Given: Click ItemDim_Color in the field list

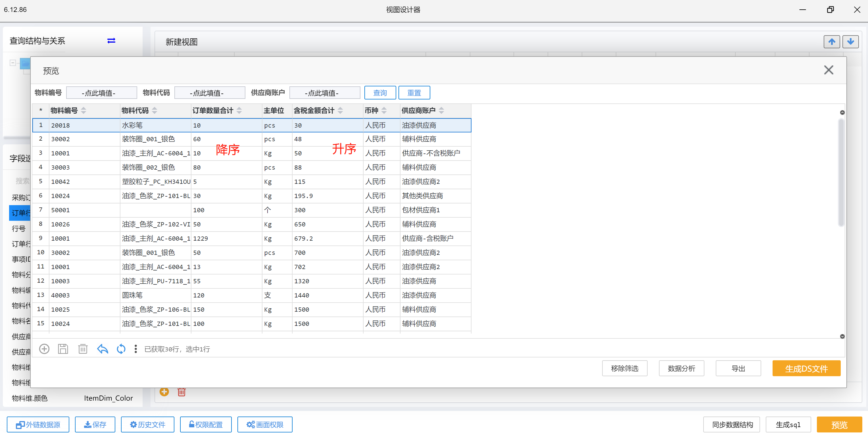Looking at the screenshot, I should click(108, 398).
